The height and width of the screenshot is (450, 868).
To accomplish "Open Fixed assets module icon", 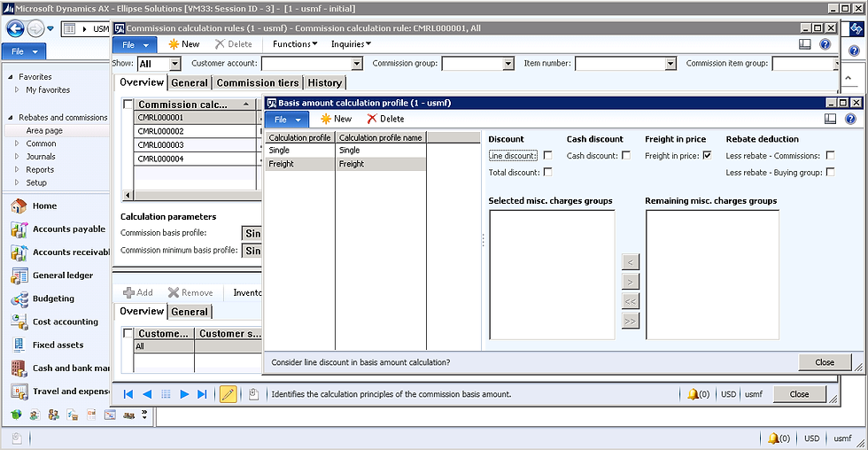I will [x=19, y=345].
